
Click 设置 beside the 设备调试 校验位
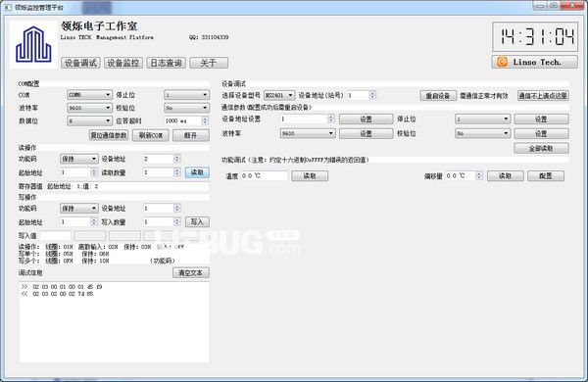[x=541, y=134]
